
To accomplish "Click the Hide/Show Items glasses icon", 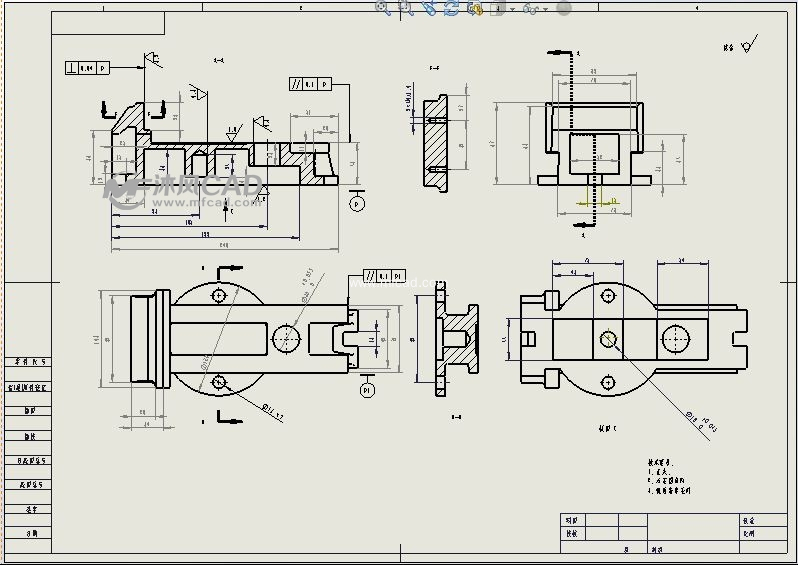I will click(531, 8).
